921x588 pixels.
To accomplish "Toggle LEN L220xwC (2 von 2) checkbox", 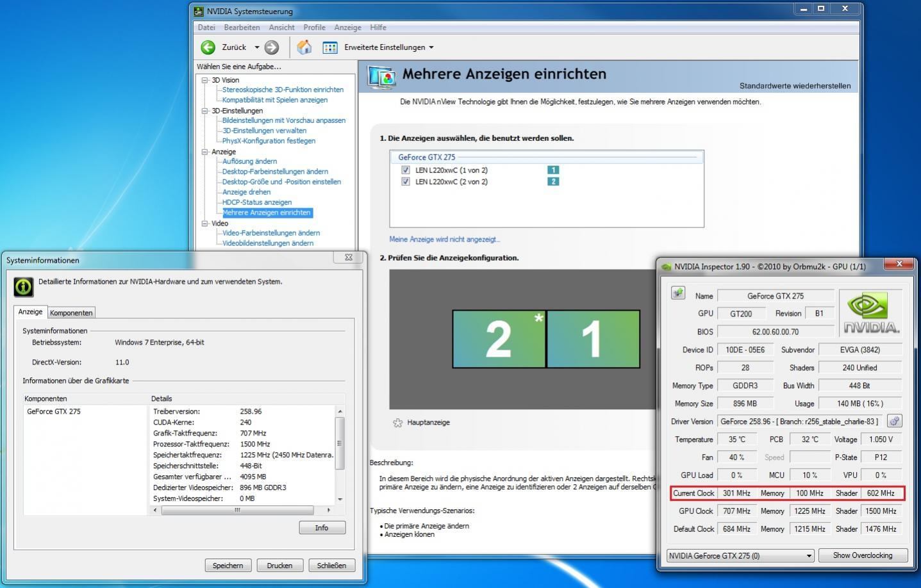I will [405, 181].
